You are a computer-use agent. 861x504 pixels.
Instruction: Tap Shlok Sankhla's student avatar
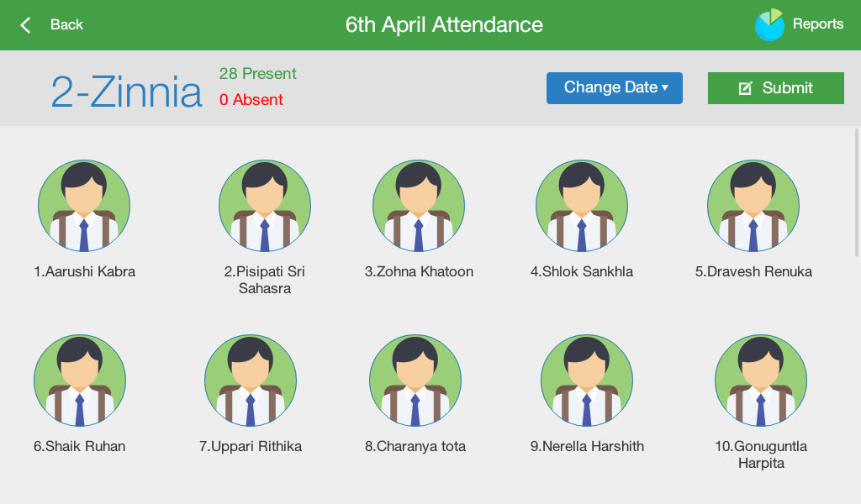coord(582,207)
